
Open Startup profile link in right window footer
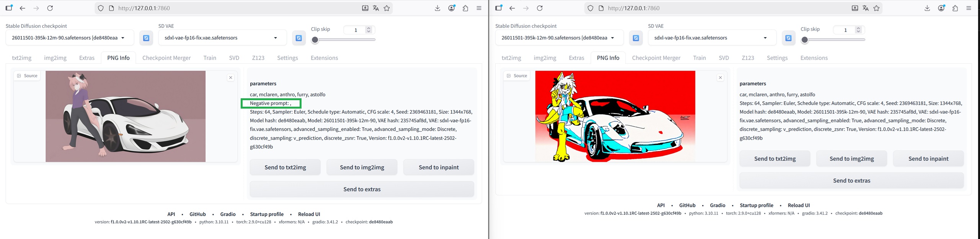pos(757,205)
